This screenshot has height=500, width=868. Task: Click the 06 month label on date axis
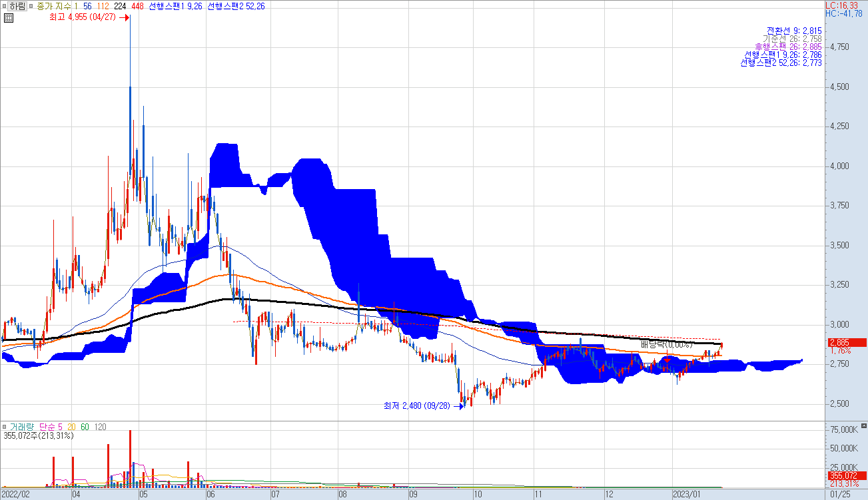(x=211, y=495)
